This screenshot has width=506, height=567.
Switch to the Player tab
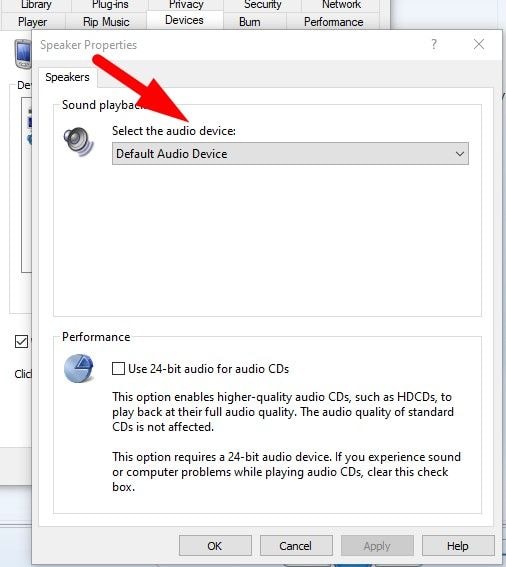(x=33, y=22)
